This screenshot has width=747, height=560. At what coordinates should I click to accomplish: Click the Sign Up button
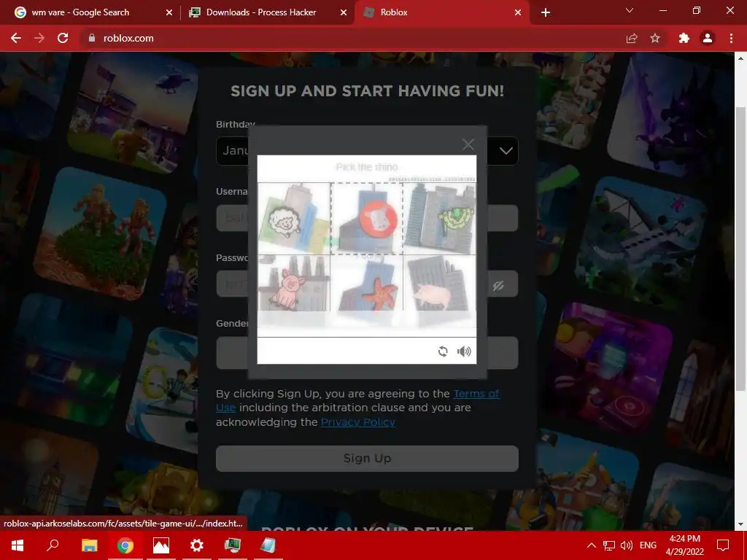coord(367,458)
